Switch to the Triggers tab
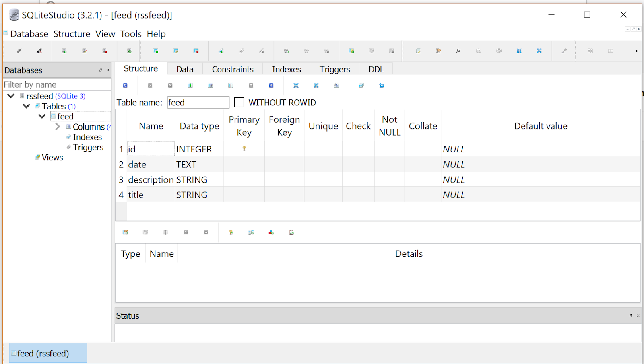The height and width of the screenshot is (364, 644). 335,69
